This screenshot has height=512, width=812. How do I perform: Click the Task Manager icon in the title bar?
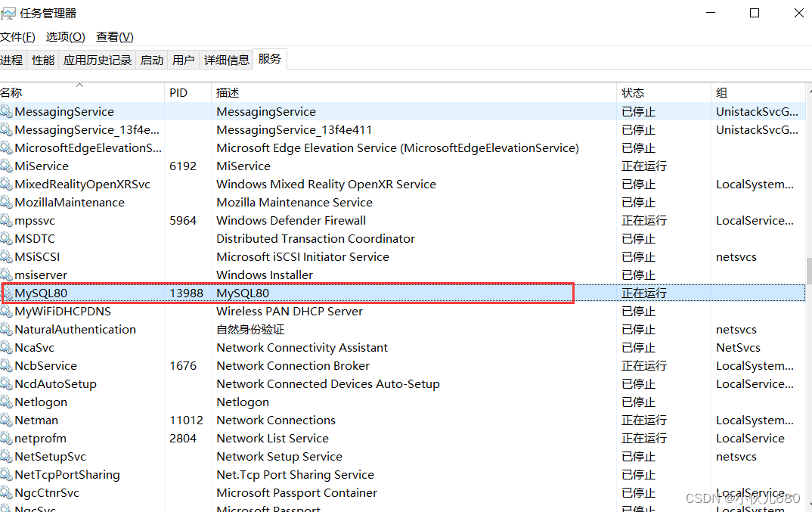point(8,12)
